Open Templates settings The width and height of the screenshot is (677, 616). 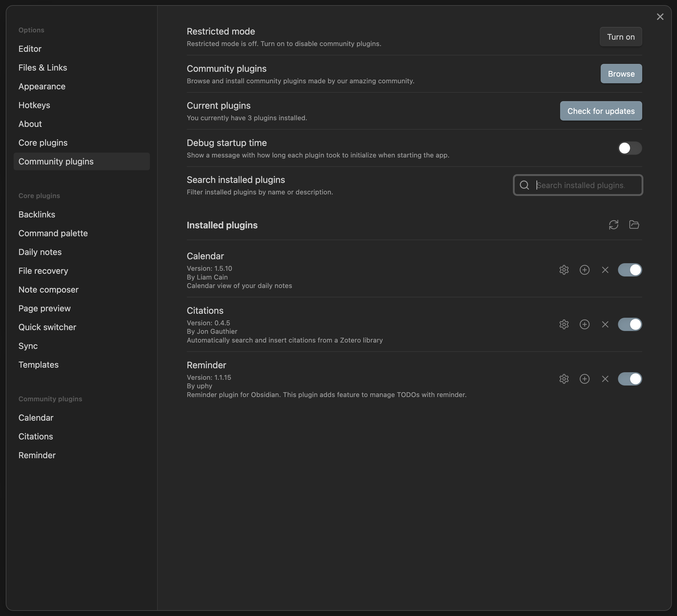[x=82, y=365]
